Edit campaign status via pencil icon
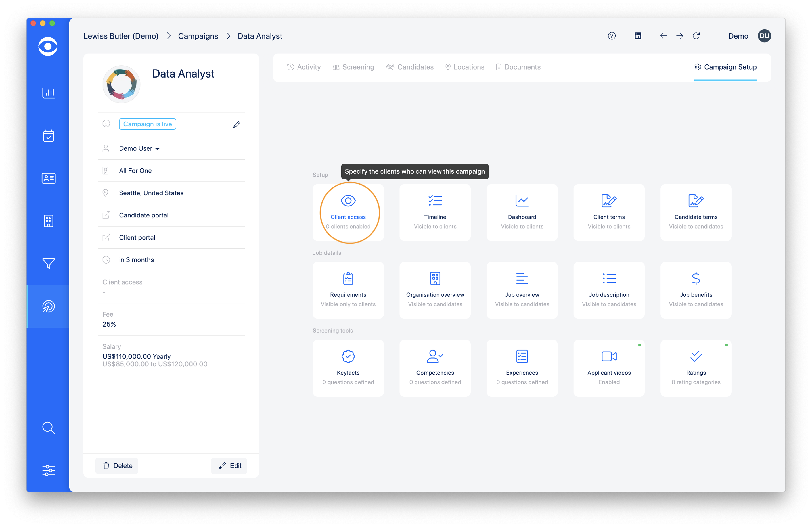Viewport: 812px width, 527px height. point(237,124)
